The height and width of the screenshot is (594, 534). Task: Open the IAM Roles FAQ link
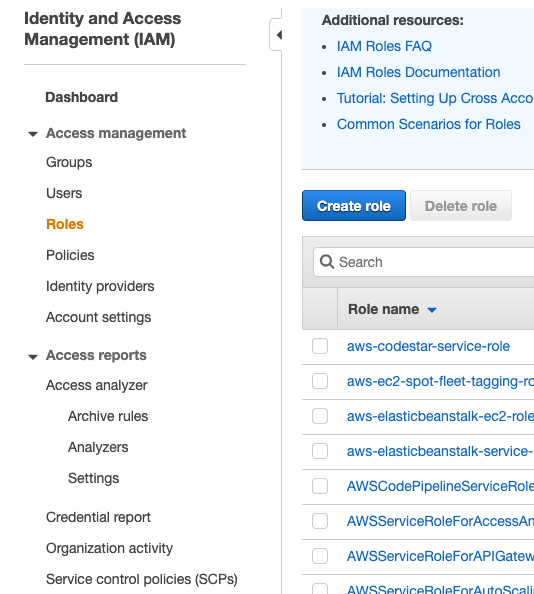click(x=384, y=46)
